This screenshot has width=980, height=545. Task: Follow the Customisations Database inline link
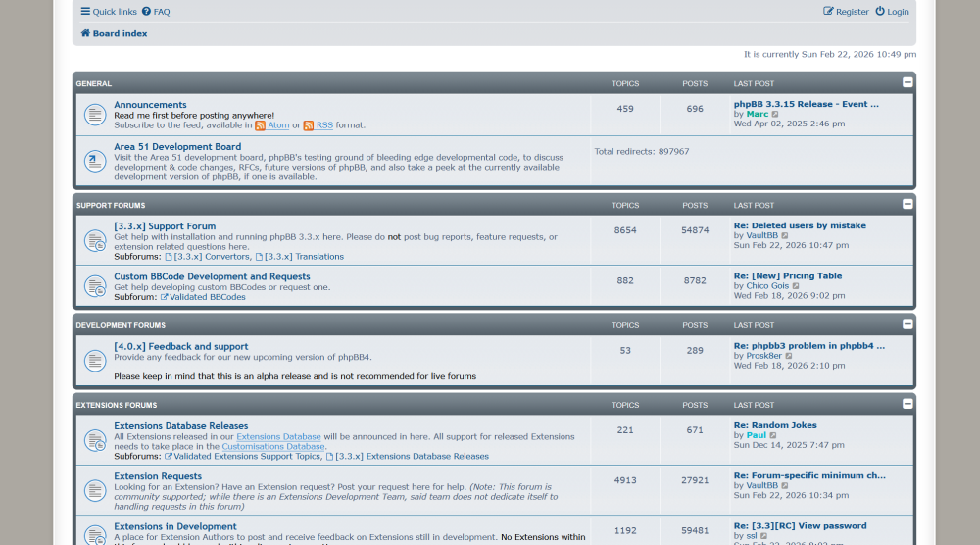click(273, 446)
